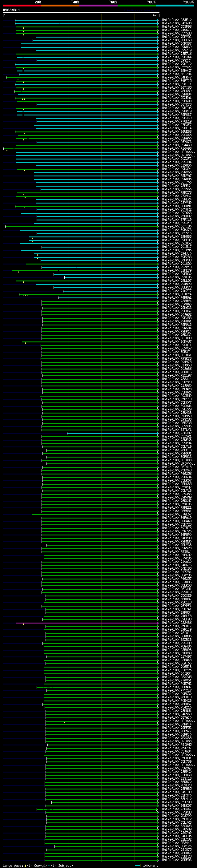Click the orange ~40% identity legend segment

60,6
